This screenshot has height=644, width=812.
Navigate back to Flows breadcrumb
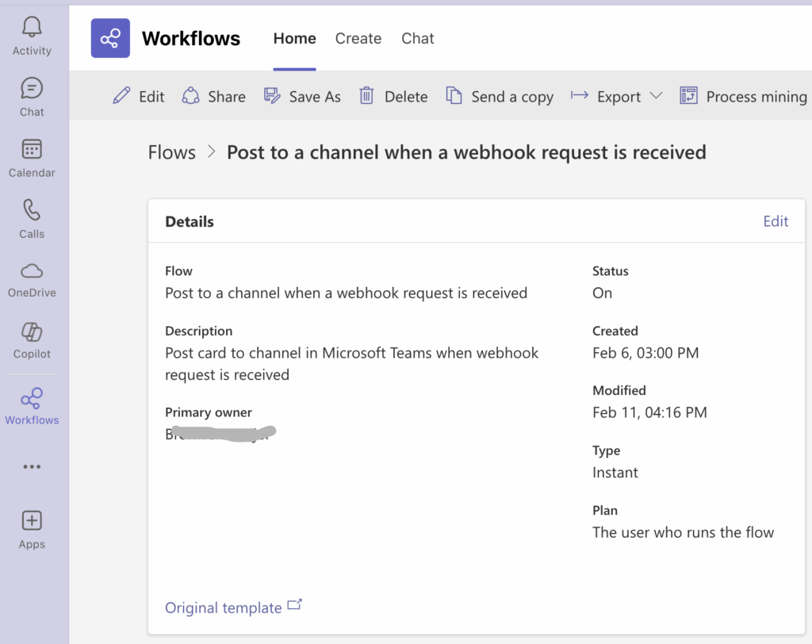point(171,152)
